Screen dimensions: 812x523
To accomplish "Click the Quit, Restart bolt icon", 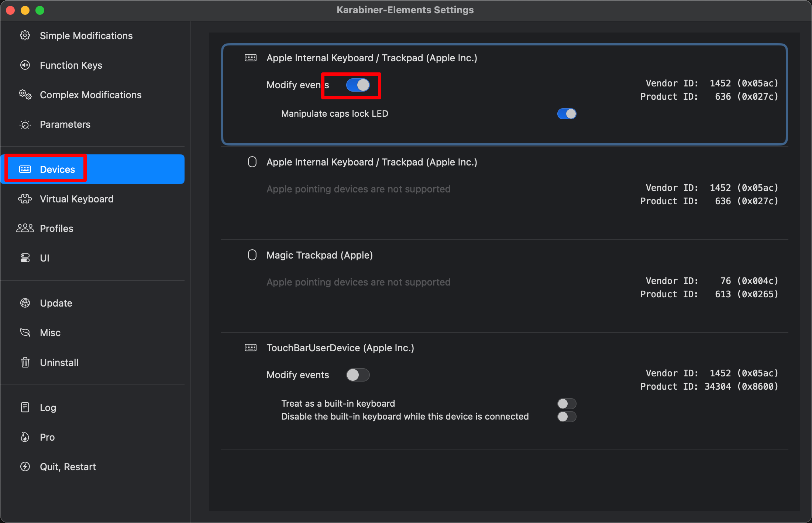I will coord(25,467).
